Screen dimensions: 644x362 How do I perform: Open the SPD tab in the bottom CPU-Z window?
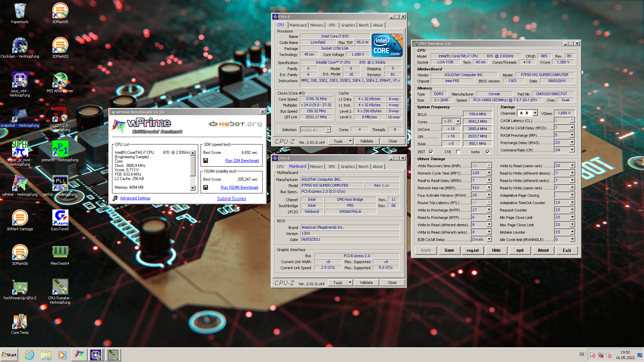[x=331, y=167]
